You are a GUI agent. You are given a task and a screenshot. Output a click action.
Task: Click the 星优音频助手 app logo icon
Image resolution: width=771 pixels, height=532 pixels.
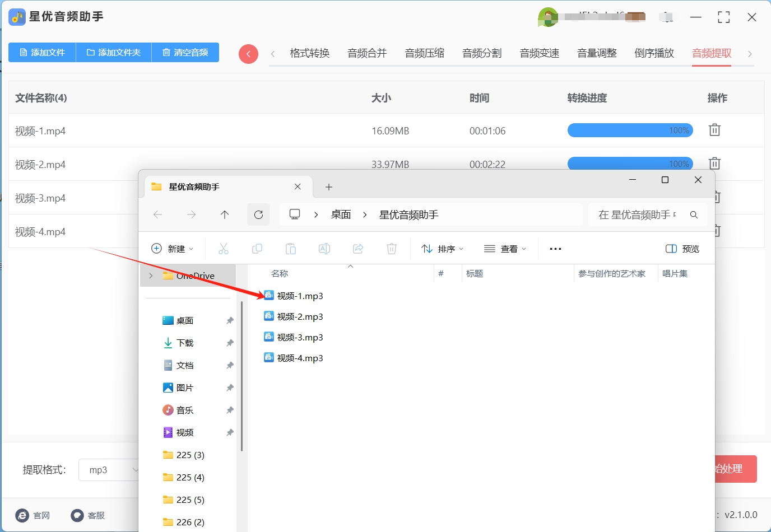point(17,17)
